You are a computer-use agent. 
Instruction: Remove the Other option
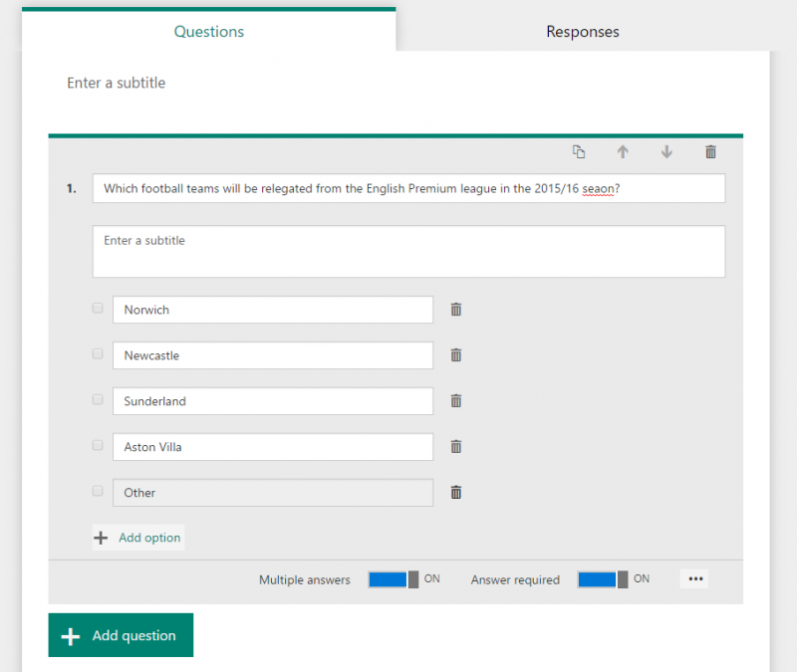coord(455,492)
